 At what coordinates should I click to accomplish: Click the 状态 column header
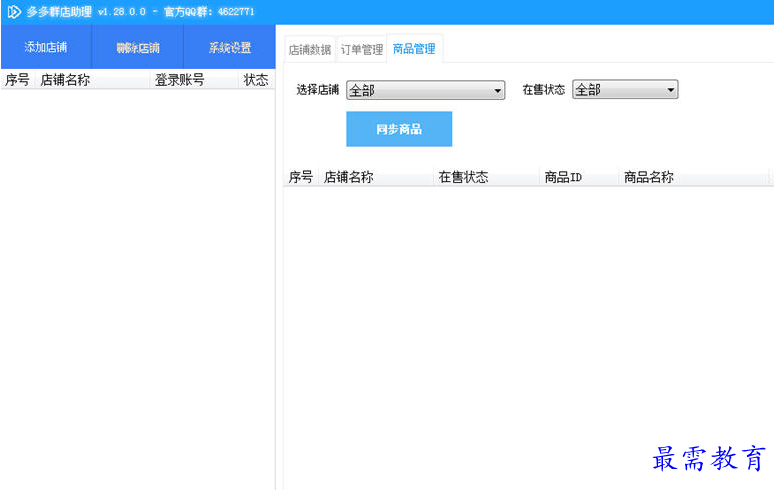click(x=256, y=80)
